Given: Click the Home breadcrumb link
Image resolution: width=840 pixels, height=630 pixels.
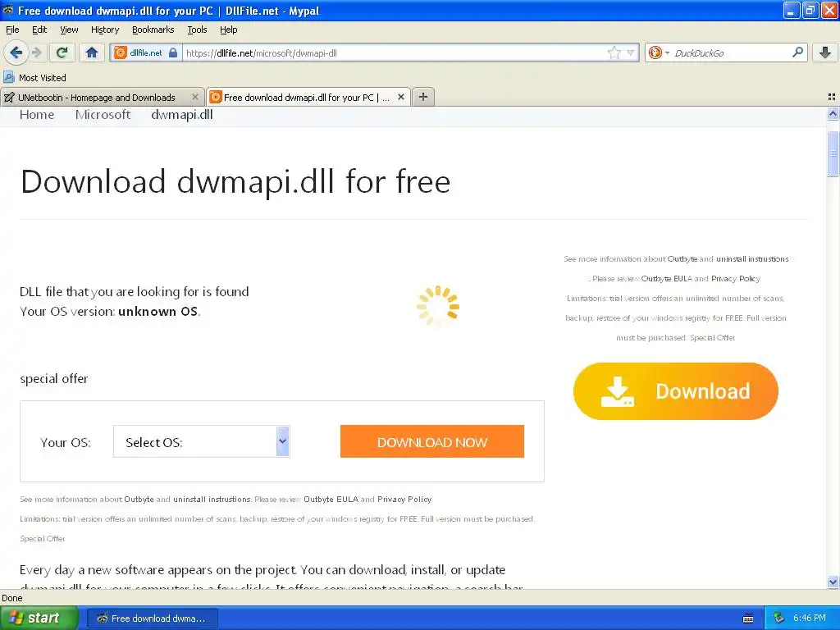Looking at the screenshot, I should pyautogui.click(x=36, y=115).
